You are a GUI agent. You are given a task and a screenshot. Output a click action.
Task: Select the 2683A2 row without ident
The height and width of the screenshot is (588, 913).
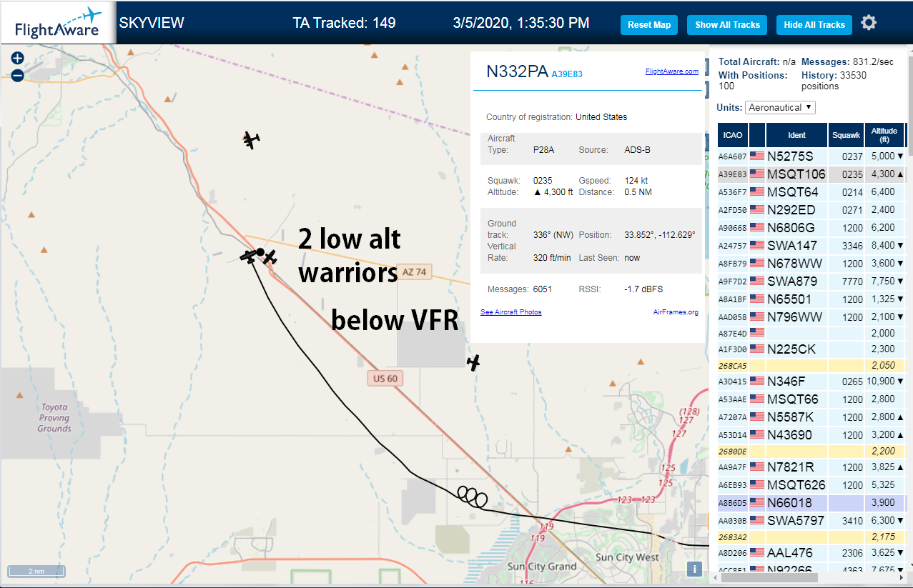coord(811,537)
